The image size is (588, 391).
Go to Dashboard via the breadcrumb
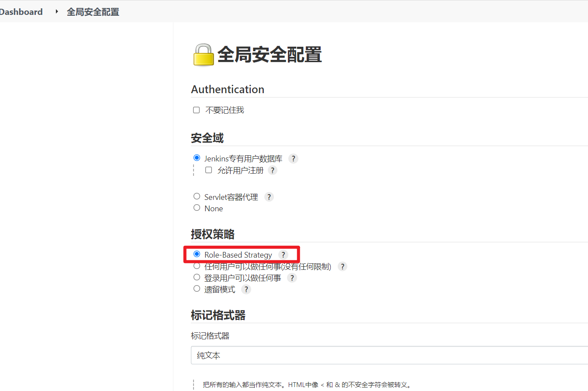21,12
